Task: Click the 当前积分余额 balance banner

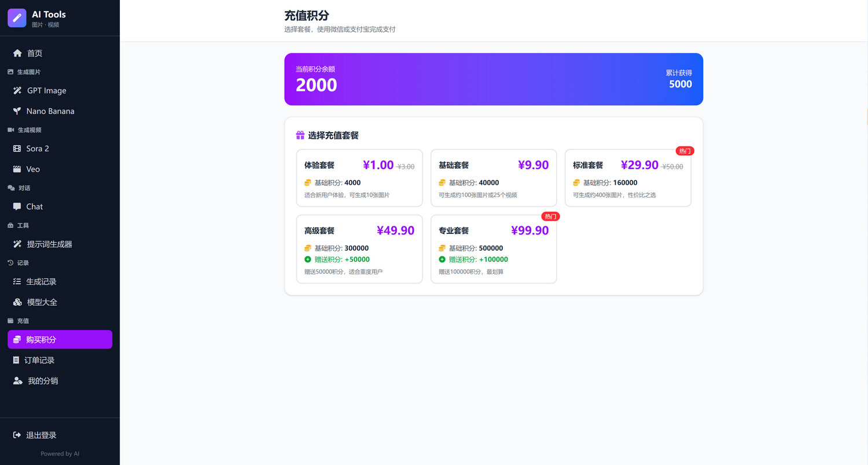Action: pyautogui.click(x=493, y=79)
